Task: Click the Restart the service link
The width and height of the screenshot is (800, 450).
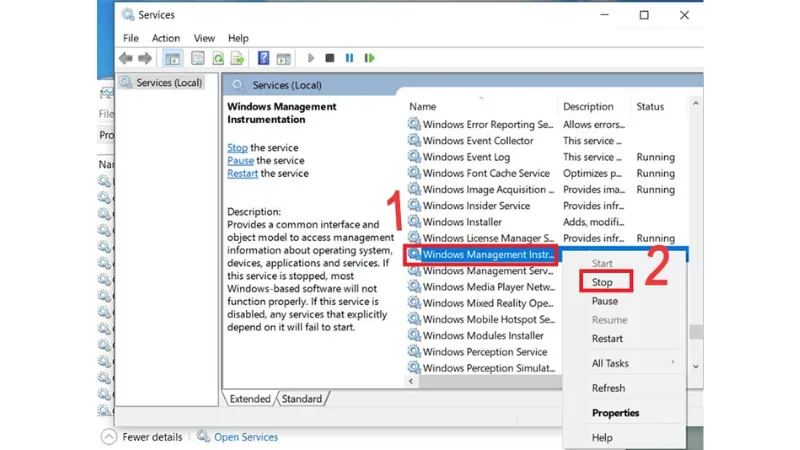Action: [x=243, y=173]
